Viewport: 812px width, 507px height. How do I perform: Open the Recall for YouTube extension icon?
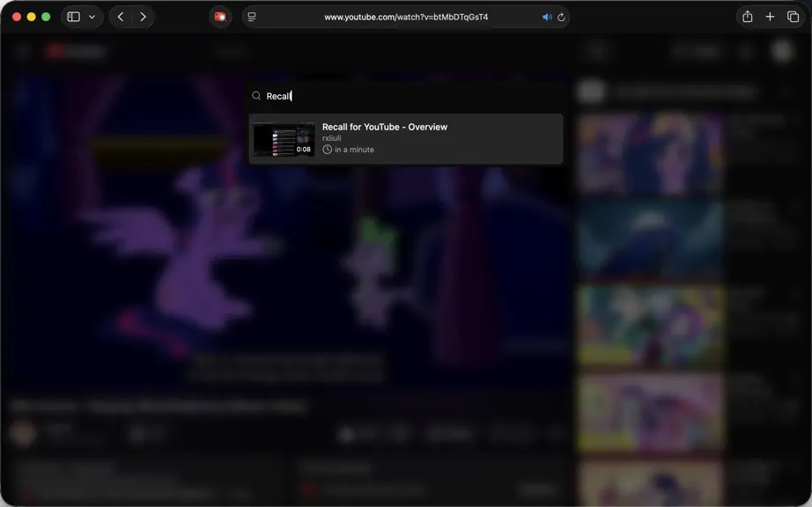[220, 17]
